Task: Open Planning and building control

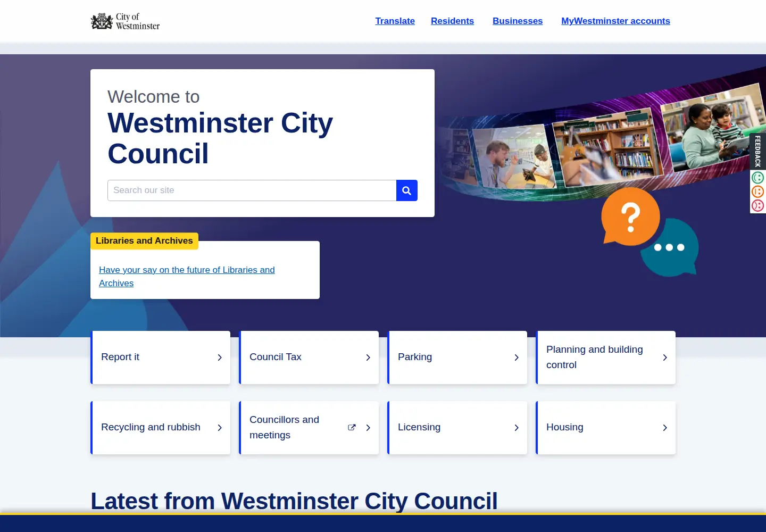Action: tap(606, 358)
